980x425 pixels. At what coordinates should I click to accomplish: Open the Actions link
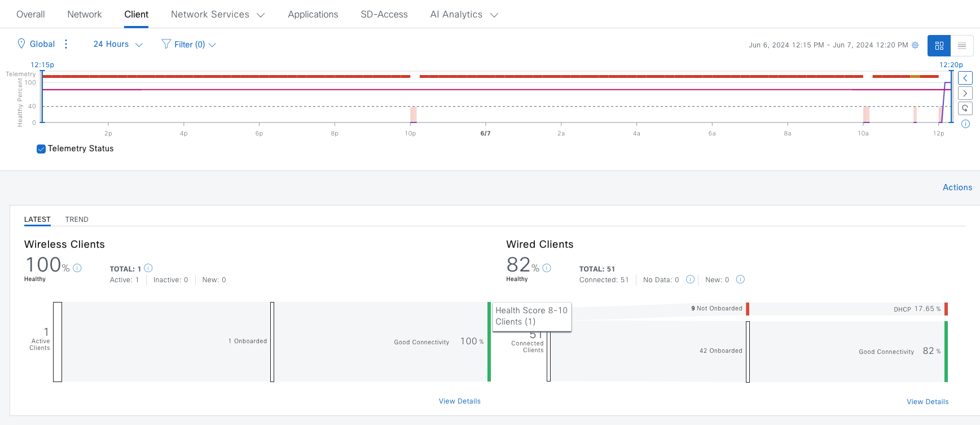(957, 187)
